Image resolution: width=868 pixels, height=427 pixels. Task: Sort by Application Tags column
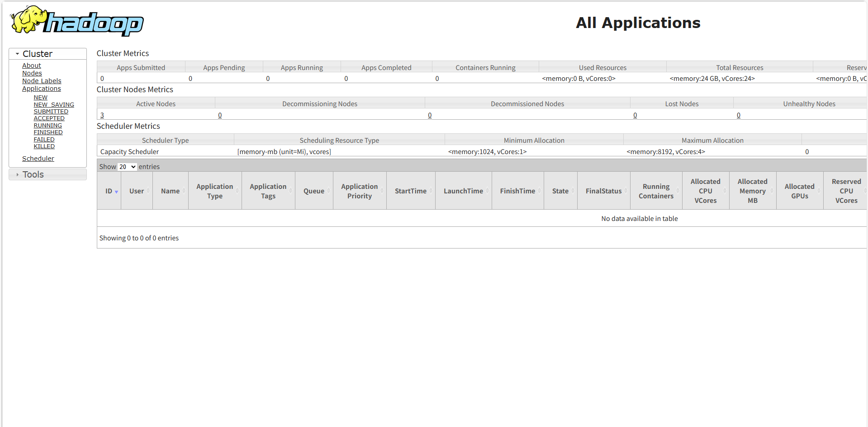pyautogui.click(x=268, y=191)
